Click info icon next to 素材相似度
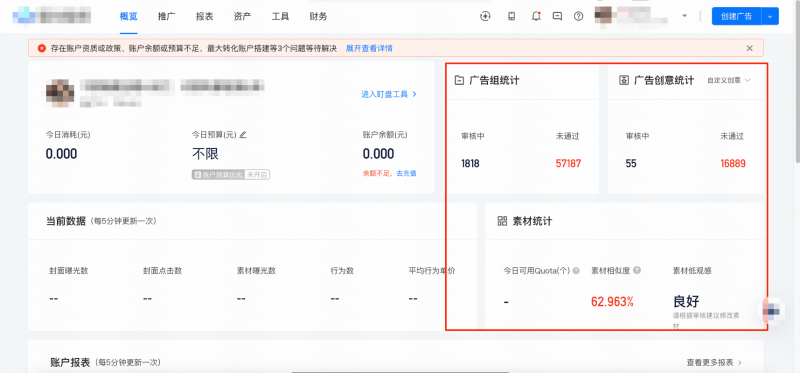The image size is (800, 373). (637, 270)
